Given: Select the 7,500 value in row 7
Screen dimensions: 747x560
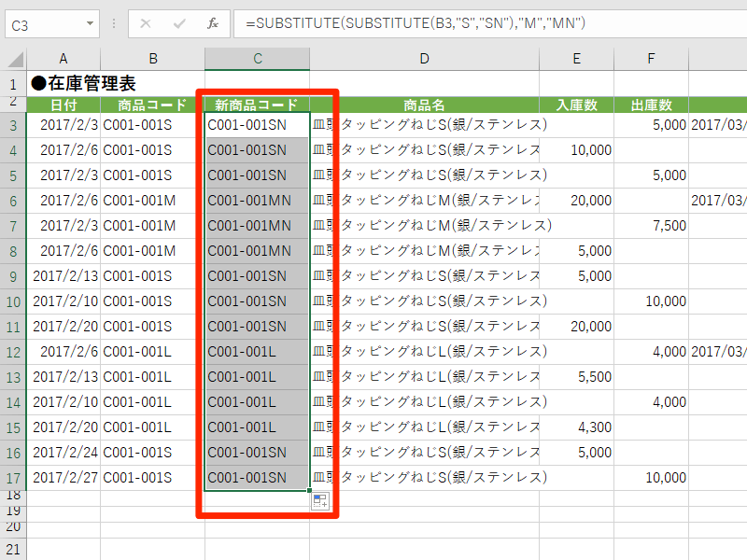Looking at the screenshot, I should tap(651, 226).
